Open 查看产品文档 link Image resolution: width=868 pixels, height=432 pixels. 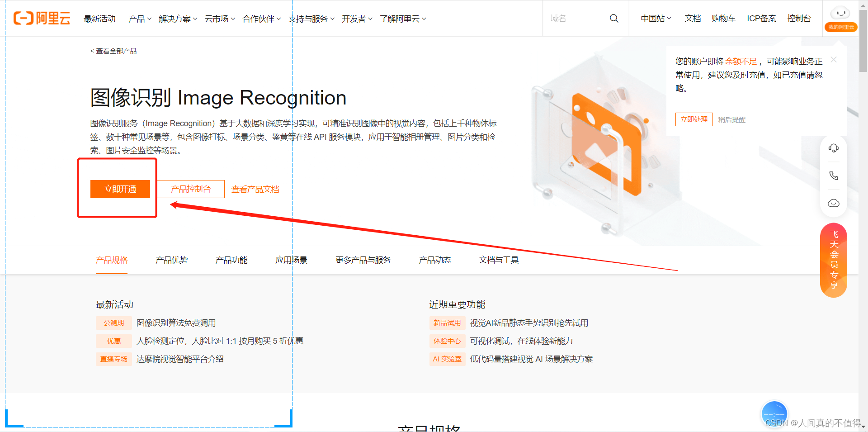coord(255,190)
